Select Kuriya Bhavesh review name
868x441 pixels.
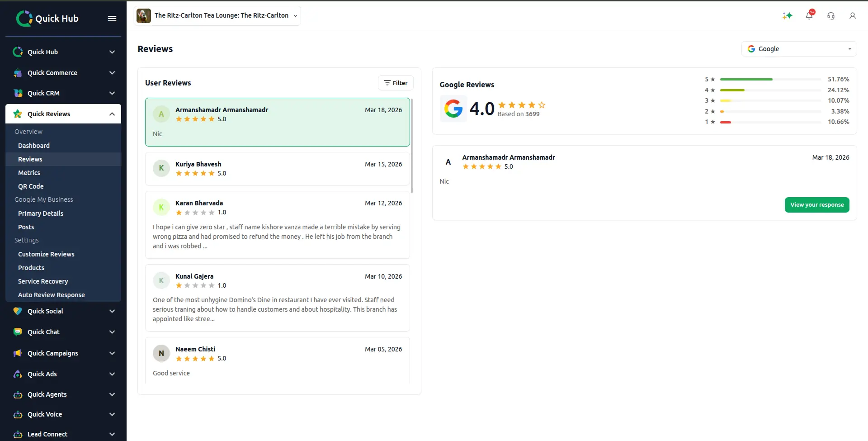click(x=198, y=164)
